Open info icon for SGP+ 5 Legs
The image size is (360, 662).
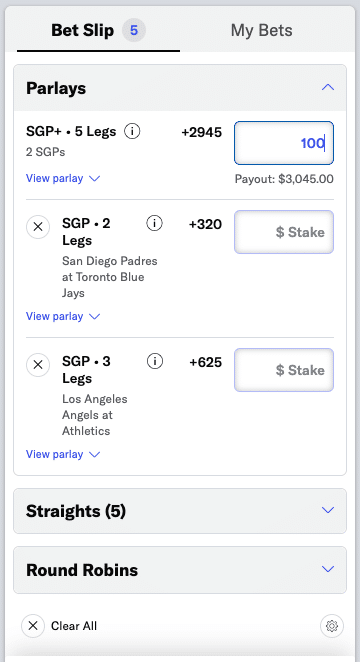click(132, 132)
